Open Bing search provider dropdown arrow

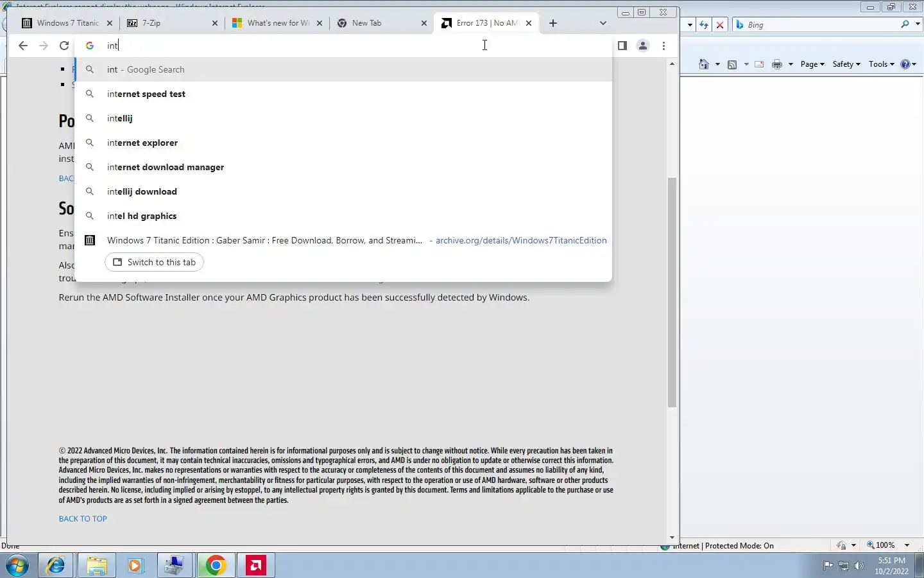[918, 24]
